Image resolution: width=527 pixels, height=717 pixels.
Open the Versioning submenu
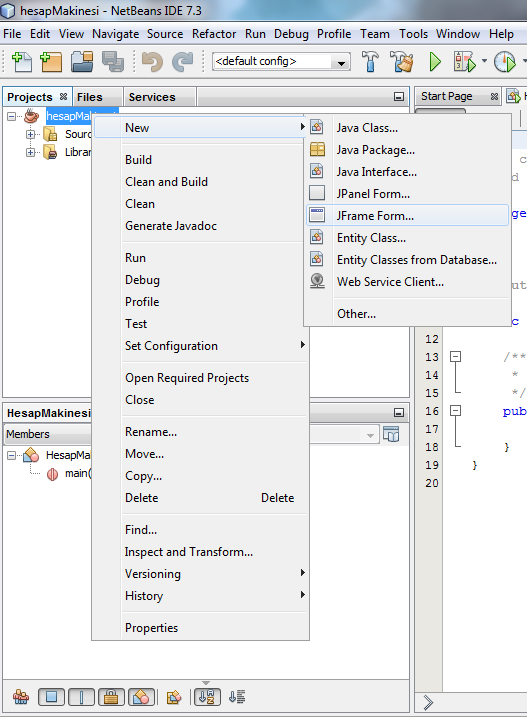coord(200,573)
